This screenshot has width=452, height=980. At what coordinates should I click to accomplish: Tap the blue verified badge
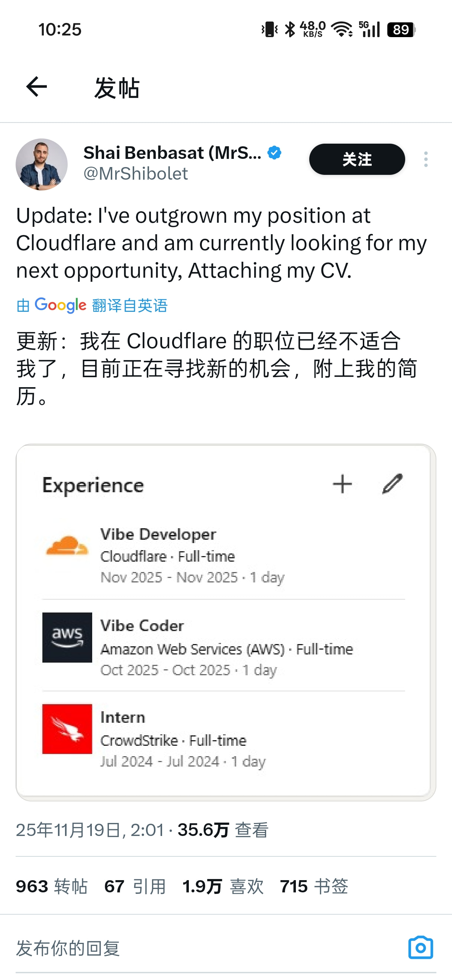click(274, 153)
